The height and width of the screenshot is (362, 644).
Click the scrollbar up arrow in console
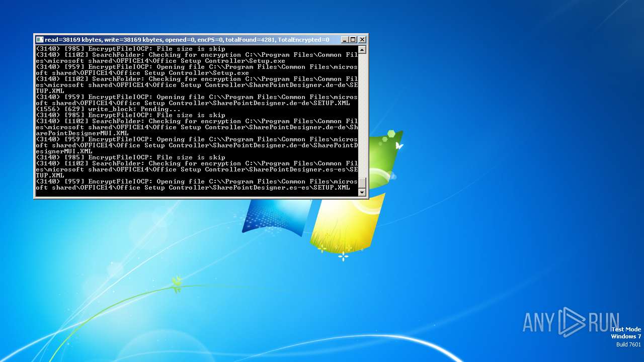[x=362, y=50]
